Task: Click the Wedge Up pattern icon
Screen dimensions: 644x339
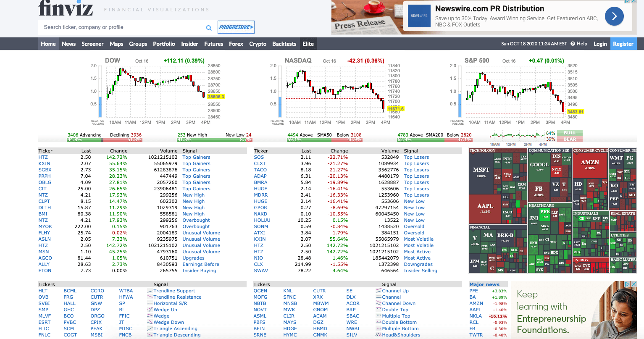Action: click(x=150, y=310)
